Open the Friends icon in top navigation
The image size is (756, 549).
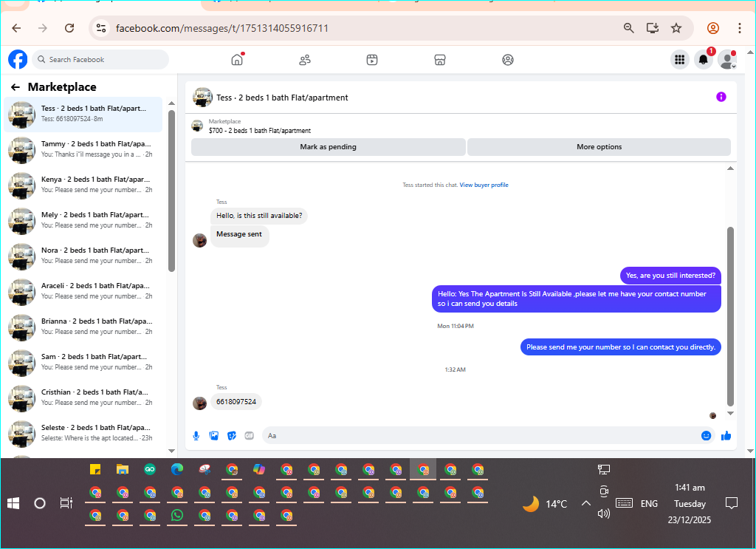(305, 60)
